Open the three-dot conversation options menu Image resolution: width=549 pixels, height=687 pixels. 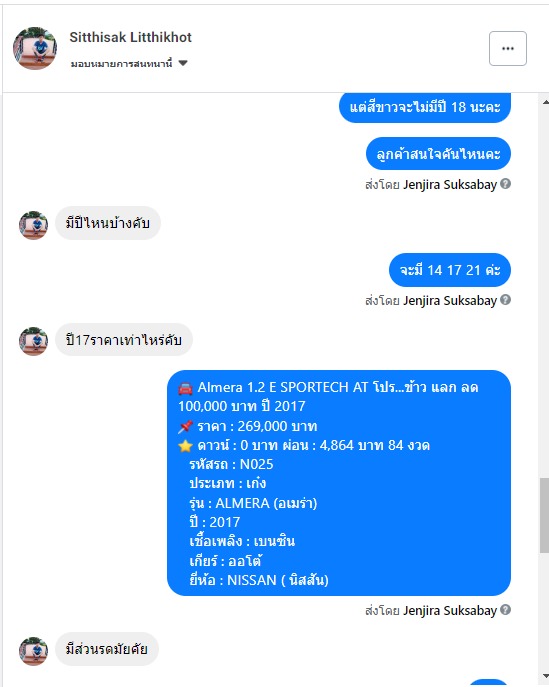point(507,49)
